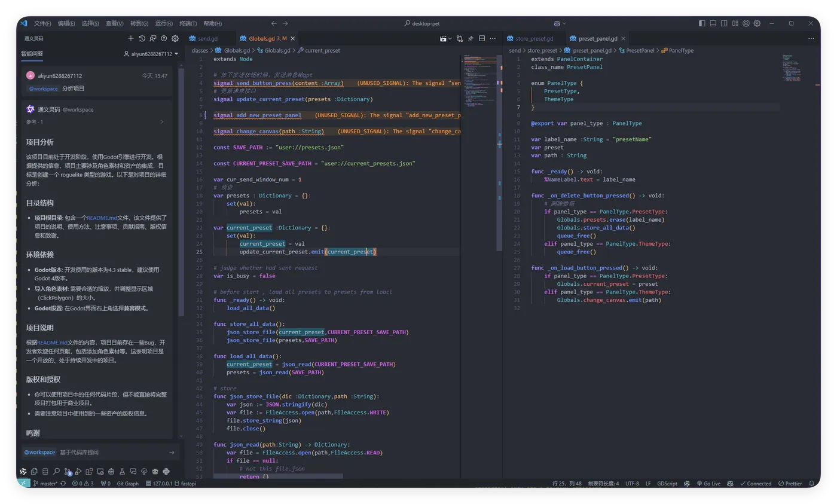Open README.md link under 项目说明
Viewport: 837px width, 504px height.
pyautogui.click(x=53, y=343)
